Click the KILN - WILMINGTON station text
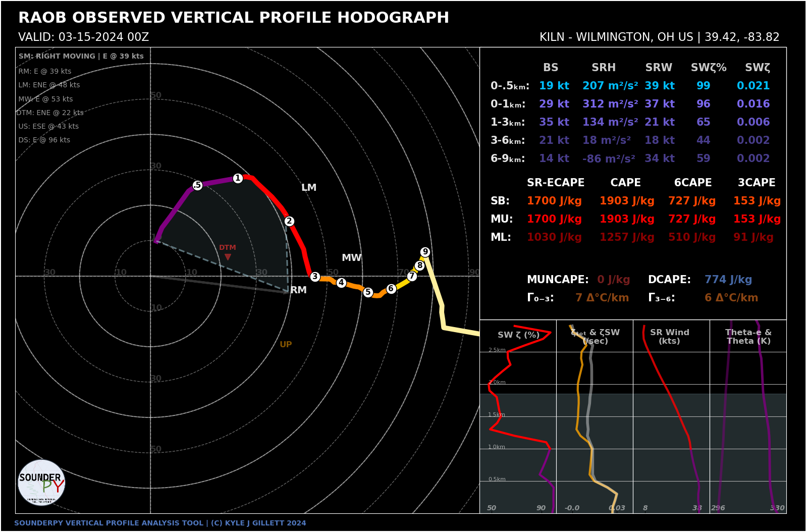This screenshot has height=532, width=806. (x=660, y=37)
